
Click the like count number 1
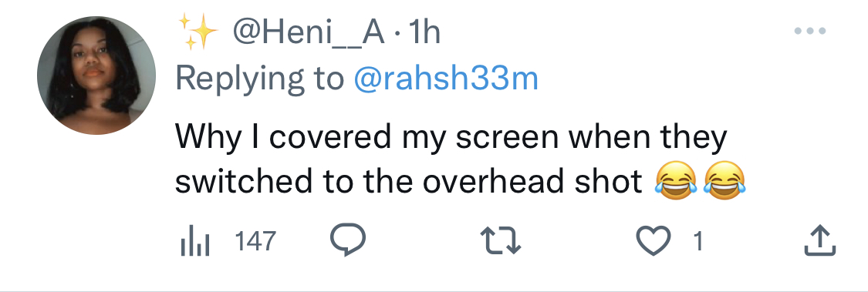[698, 242]
